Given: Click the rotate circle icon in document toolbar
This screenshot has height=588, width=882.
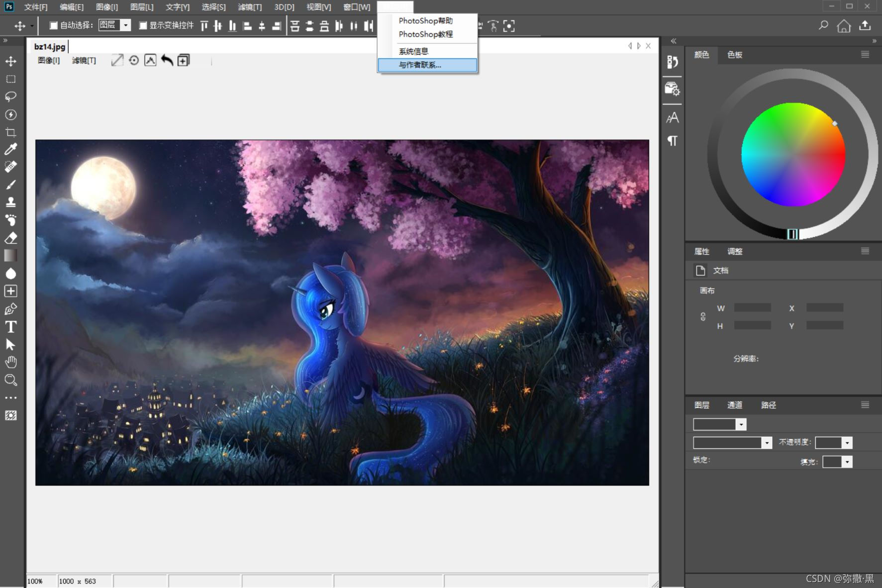Looking at the screenshot, I should (x=134, y=61).
